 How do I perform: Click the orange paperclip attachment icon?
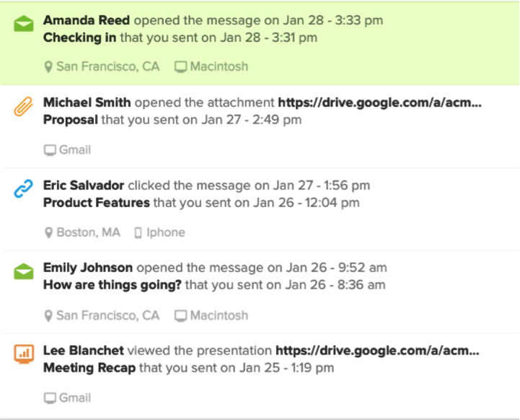pos(23,106)
